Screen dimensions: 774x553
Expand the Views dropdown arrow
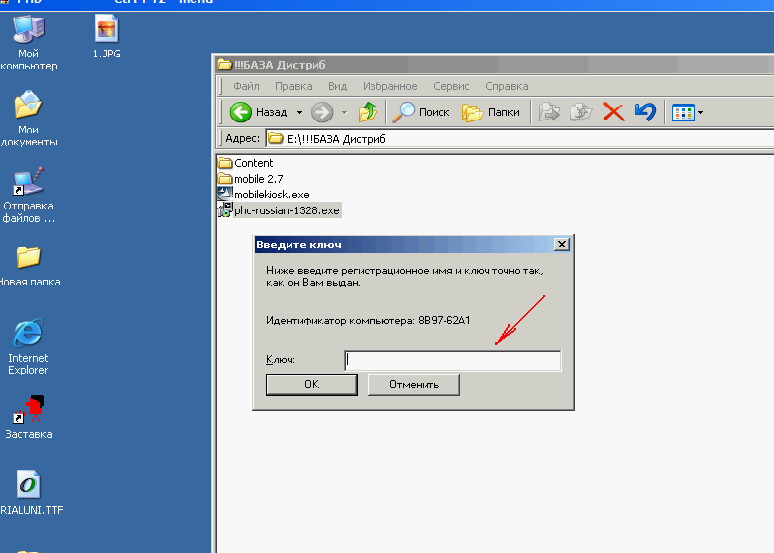click(700, 113)
